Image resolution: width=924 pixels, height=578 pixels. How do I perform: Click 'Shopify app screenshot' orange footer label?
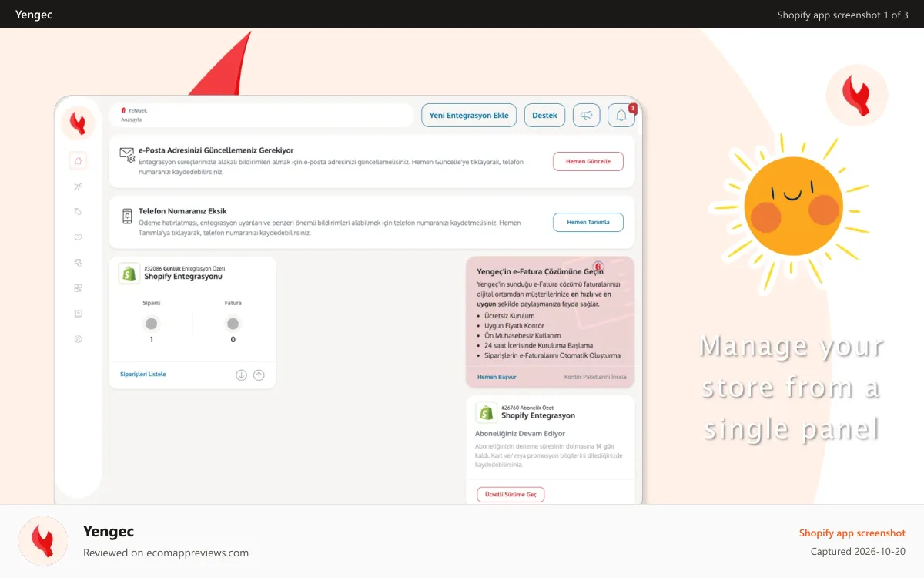point(852,533)
